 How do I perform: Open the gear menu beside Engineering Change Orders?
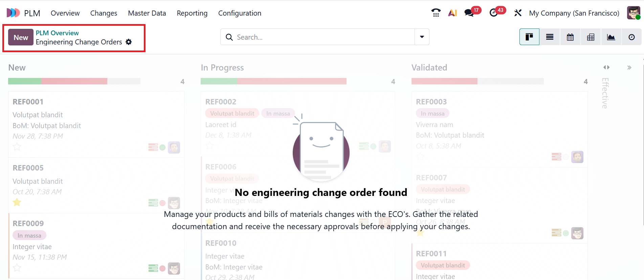(x=129, y=42)
